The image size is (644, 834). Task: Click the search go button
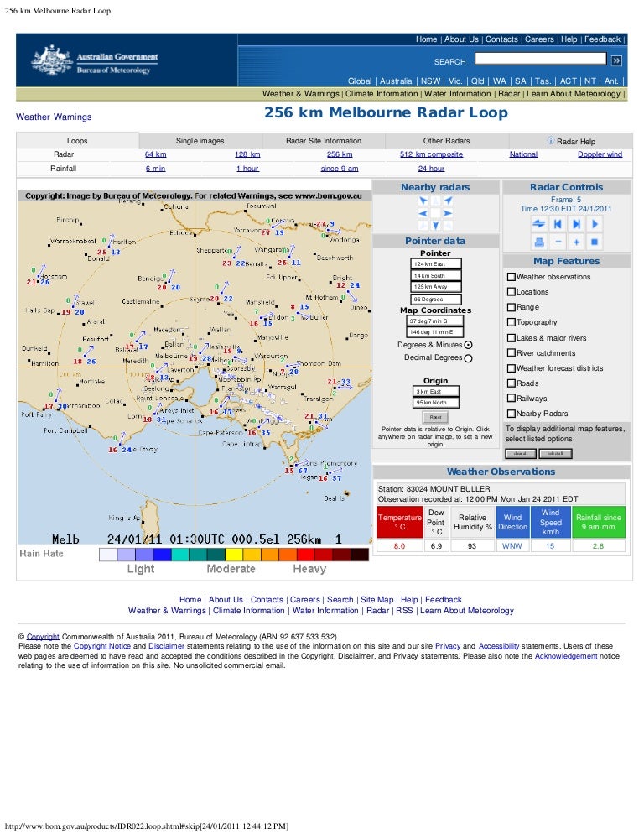616,60
